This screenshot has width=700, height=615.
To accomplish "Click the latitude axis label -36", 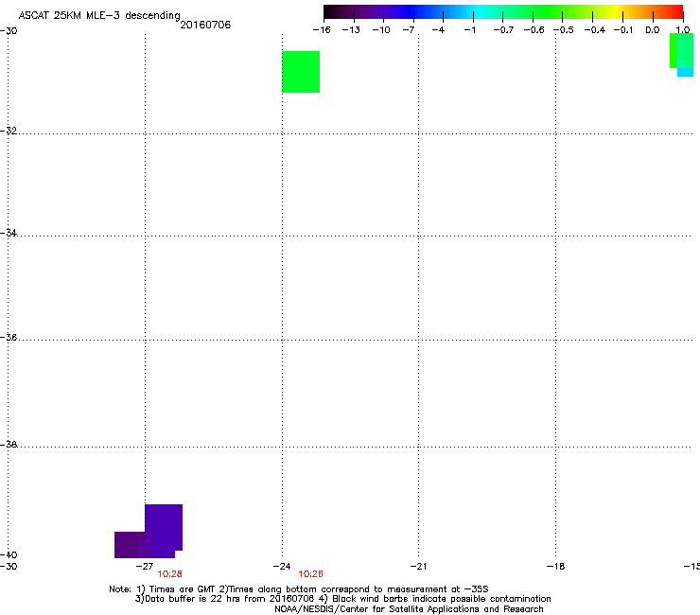I will [9, 337].
